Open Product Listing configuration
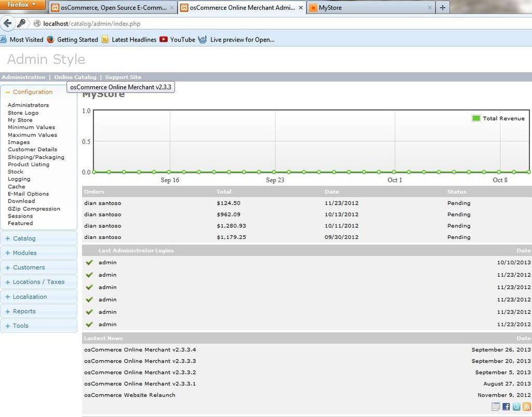532x417 pixels. tap(29, 164)
